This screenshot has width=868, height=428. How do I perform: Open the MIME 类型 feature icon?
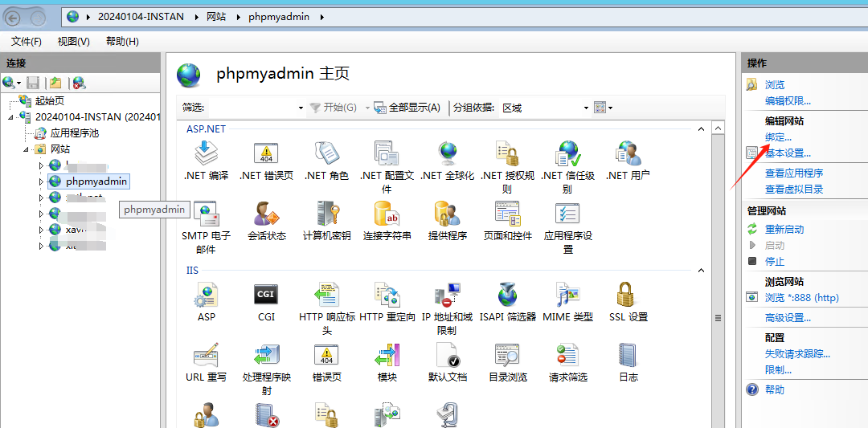tap(568, 295)
